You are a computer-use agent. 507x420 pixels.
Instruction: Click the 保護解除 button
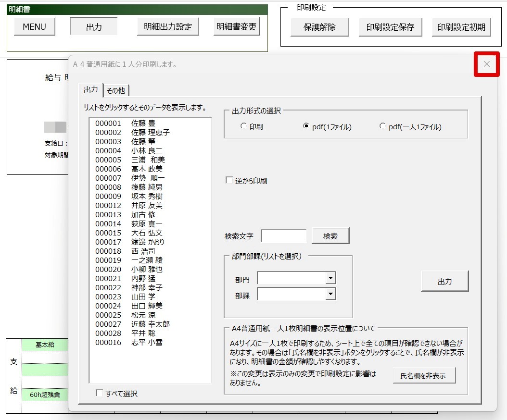click(x=319, y=27)
